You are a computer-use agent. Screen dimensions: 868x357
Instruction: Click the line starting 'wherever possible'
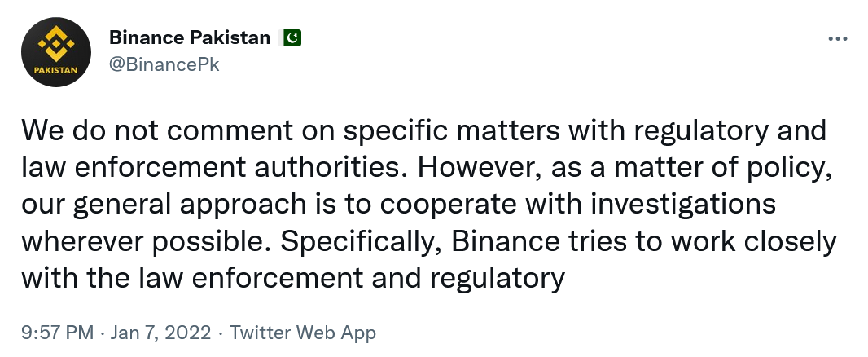[x=428, y=241]
